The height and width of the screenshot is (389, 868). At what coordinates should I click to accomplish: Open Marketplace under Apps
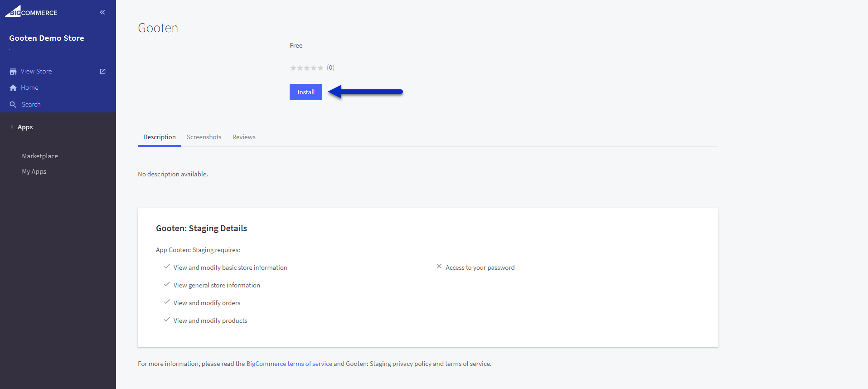click(x=40, y=156)
